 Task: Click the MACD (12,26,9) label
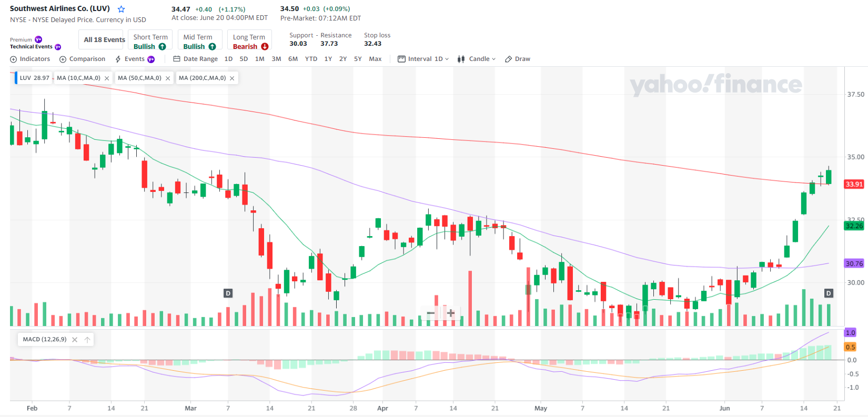[45, 339]
